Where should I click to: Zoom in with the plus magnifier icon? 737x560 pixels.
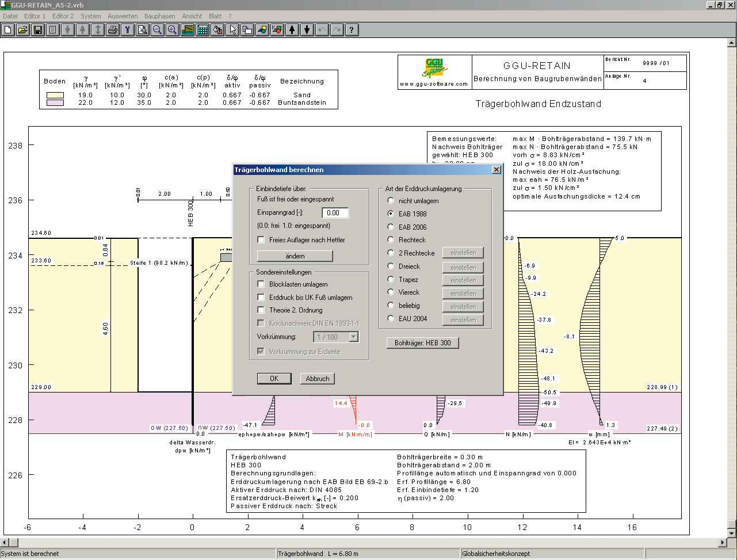click(x=173, y=30)
